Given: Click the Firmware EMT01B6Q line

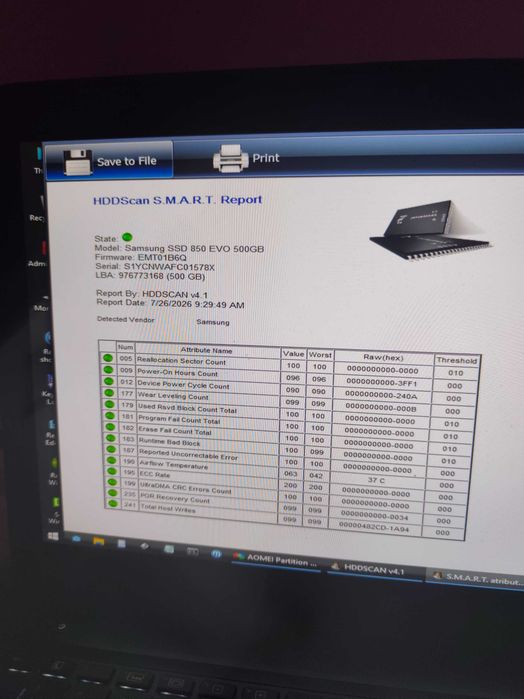Looking at the screenshot, I should (140, 257).
